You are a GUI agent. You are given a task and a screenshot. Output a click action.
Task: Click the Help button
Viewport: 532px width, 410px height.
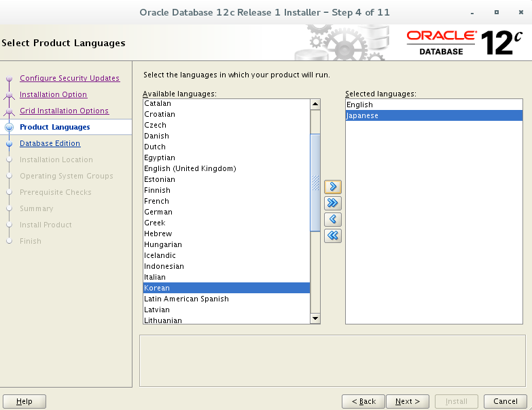(24, 402)
